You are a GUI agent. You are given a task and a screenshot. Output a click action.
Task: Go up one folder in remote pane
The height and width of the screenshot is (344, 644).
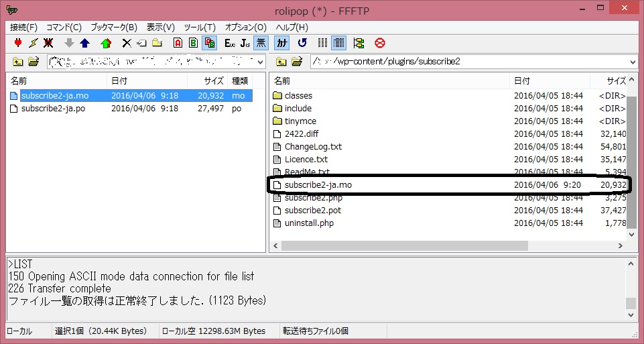pos(281,62)
